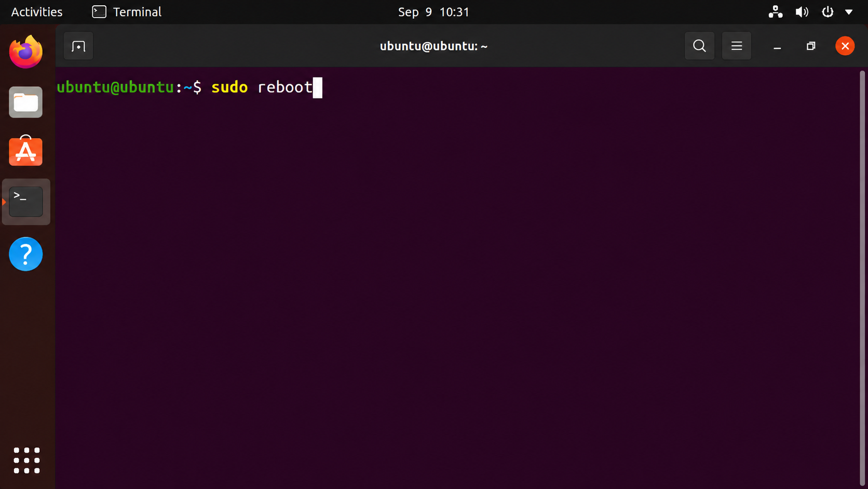This screenshot has height=489, width=868.
Task: Click the network status icon
Action: pyautogui.click(x=776, y=12)
